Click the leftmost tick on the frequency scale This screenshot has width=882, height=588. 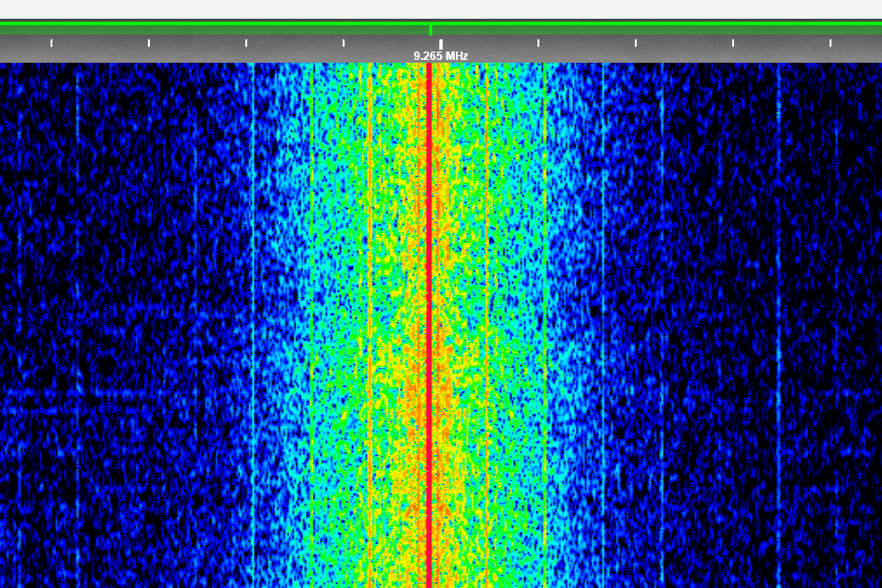(x=51, y=42)
